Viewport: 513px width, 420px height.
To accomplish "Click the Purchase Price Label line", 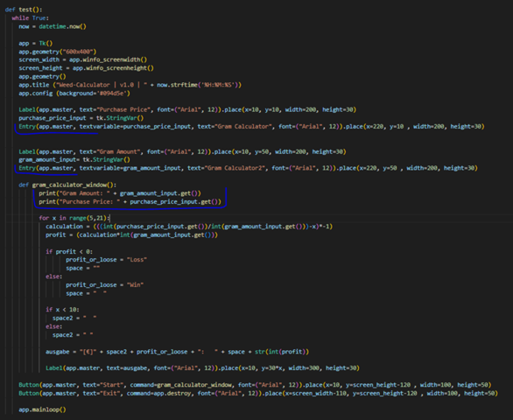I will [187, 109].
